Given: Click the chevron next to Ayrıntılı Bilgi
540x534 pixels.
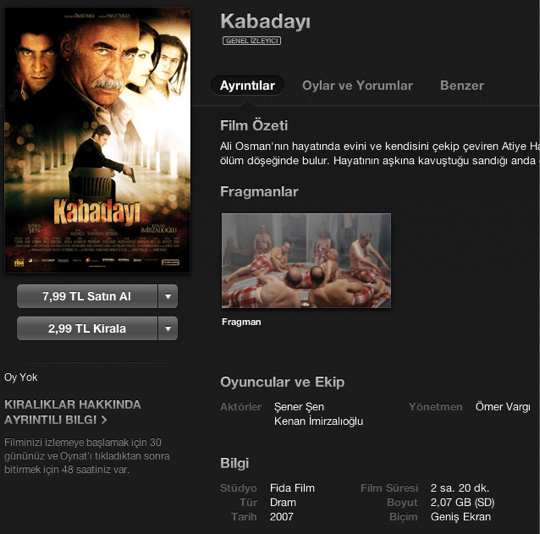Looking at the screenshot, I should point(104,420).
